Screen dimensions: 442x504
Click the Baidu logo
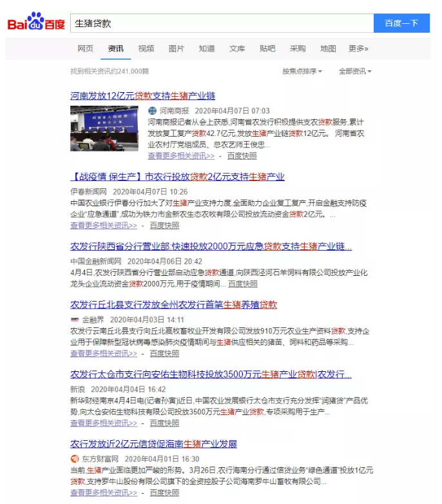[36, 21]
